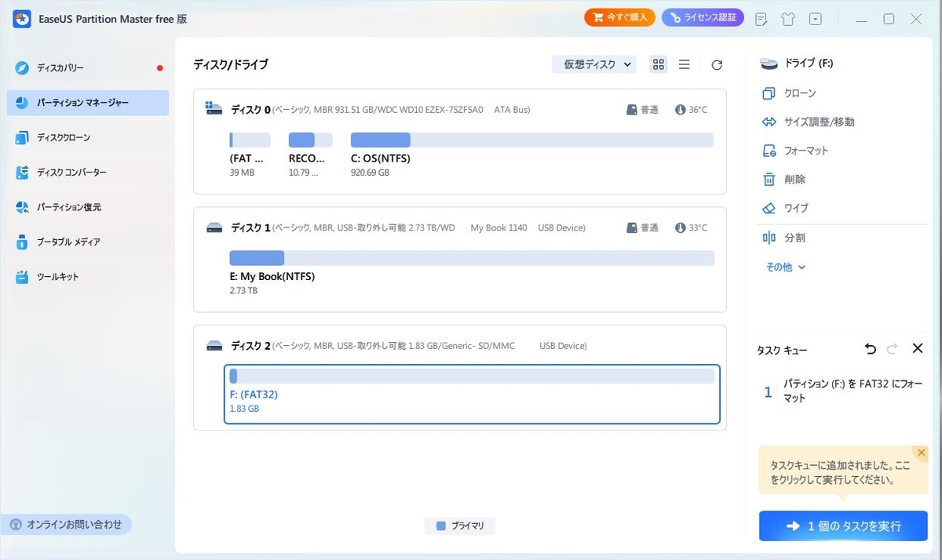Click ディスク 1 health status 普通 icon

tap(632, 227)
